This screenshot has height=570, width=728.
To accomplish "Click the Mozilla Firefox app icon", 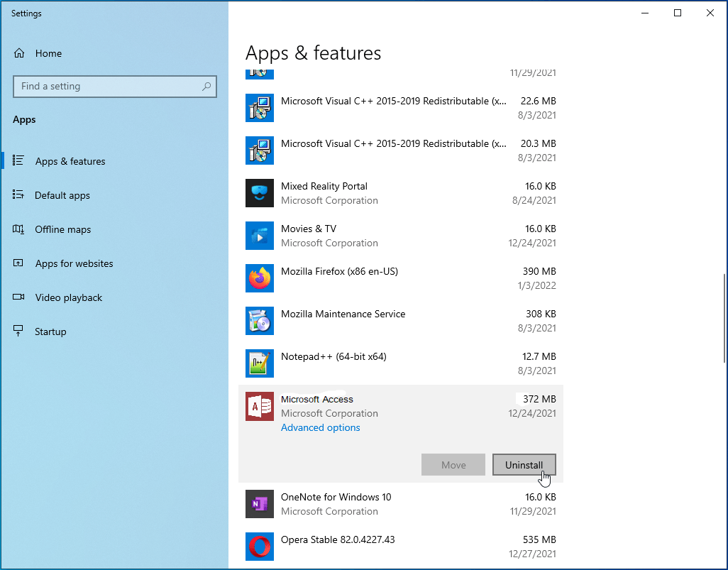I will 259,278.
